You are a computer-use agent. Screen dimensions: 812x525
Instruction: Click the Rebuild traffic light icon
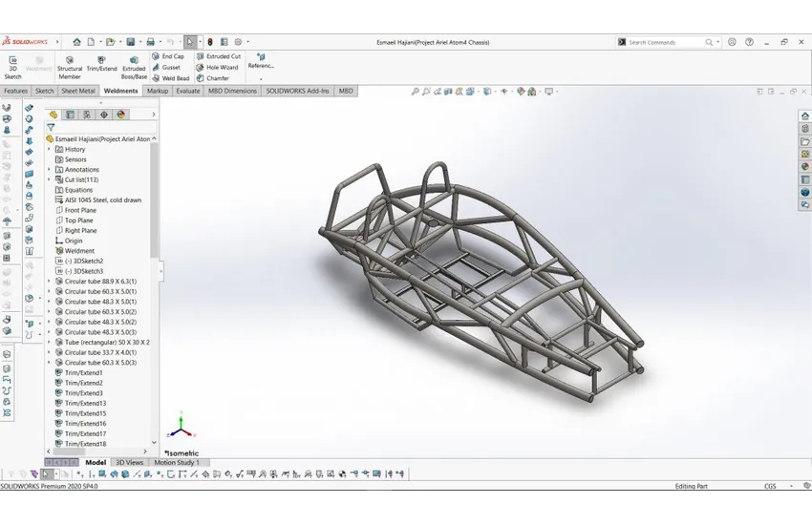[x=210, y=42]
